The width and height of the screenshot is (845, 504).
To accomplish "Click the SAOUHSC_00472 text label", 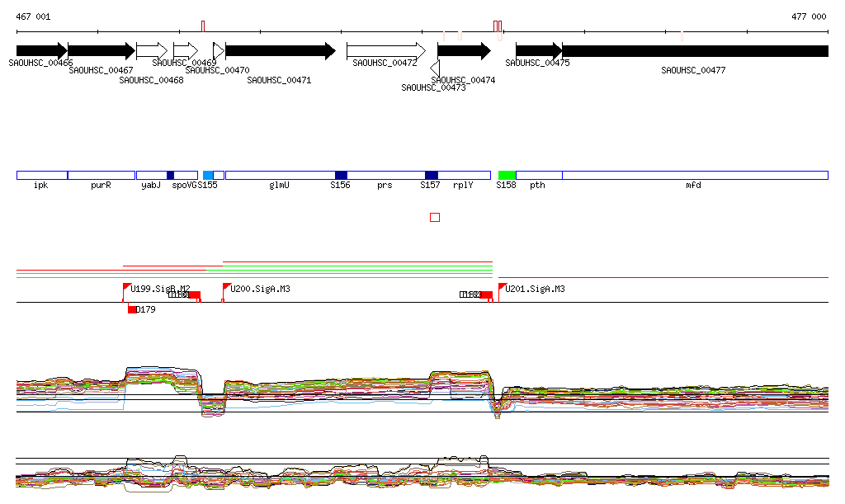I will 385,63.
